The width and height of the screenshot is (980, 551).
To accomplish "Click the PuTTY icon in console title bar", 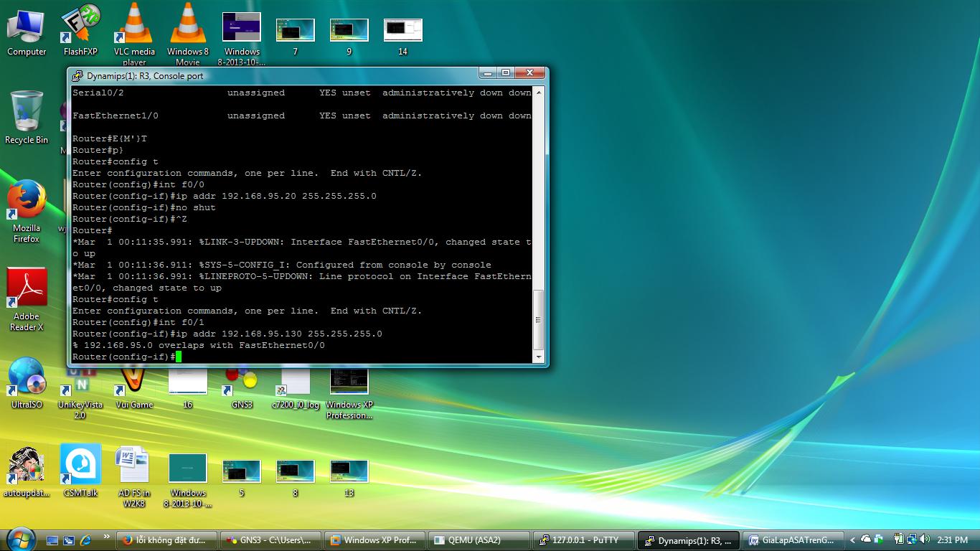I will click(77, 75).
